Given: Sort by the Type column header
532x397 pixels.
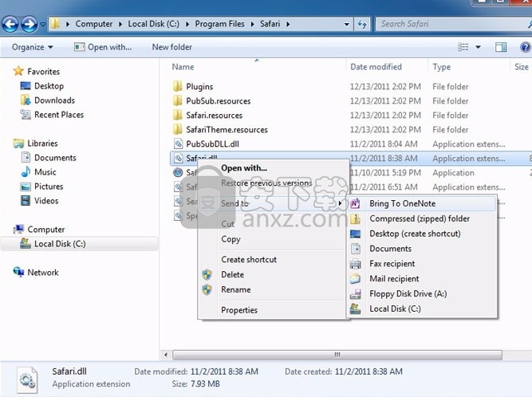Looking at the screenshot, I should (441, 67).
